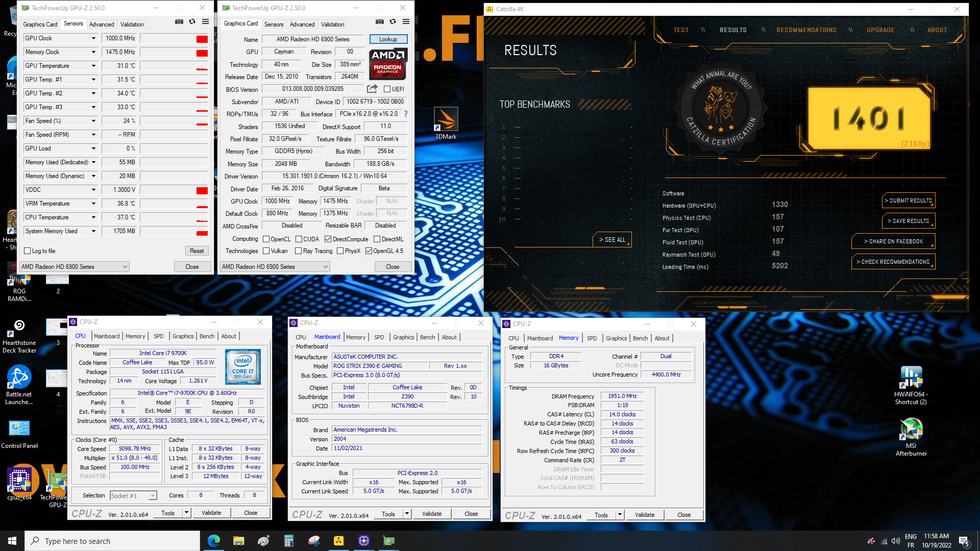Click the refresh icon in the GPU-Z Sensors window

(x=192, y=21)
